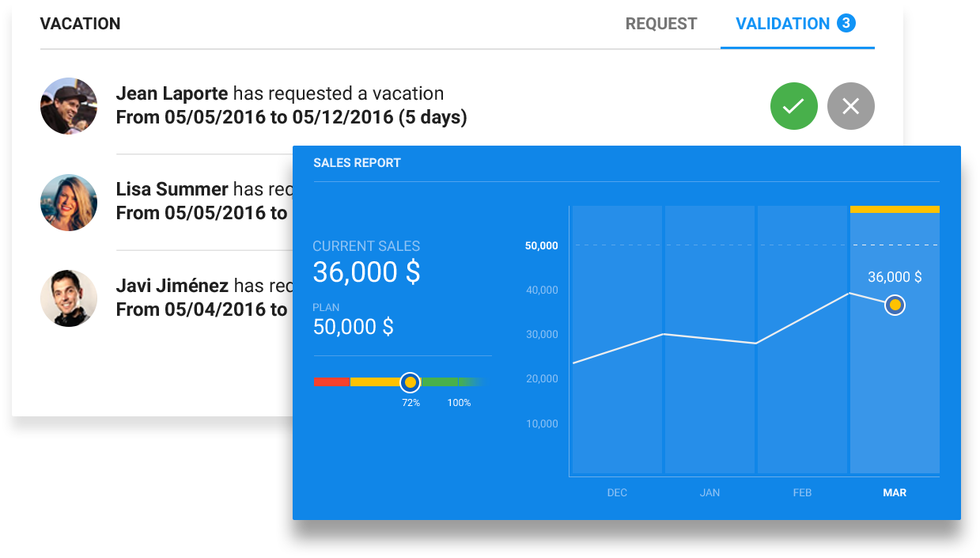Select Lisa Summer's name in vacation list
The height and width of the screenshot is (558, 980).
coord(172,189)
